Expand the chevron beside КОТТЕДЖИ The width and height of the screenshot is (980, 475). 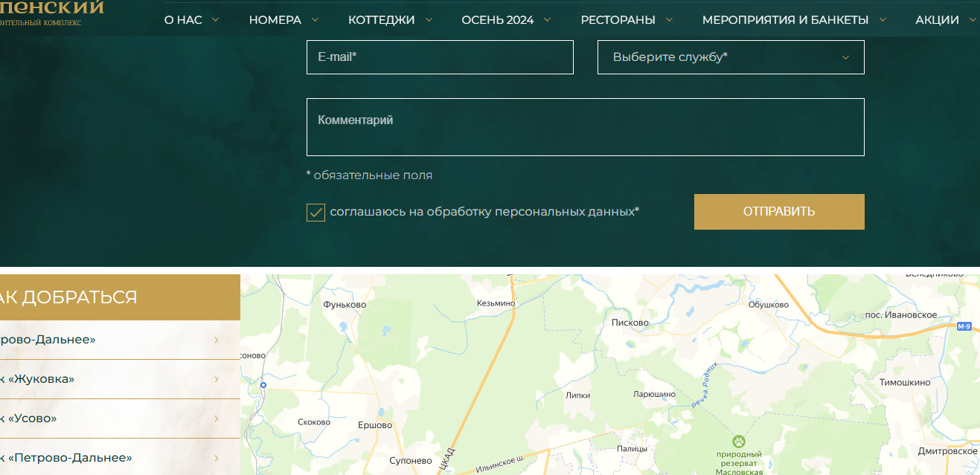[429, 20]
